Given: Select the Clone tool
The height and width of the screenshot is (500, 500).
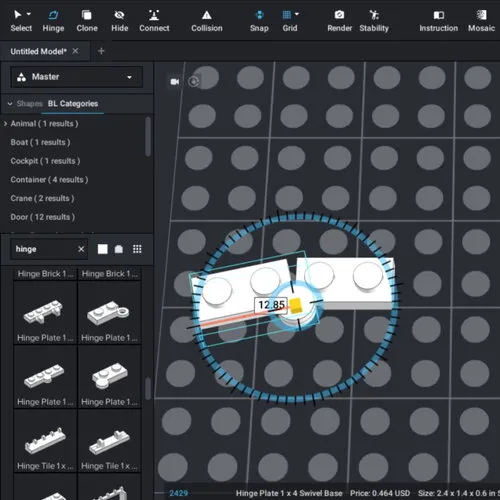Looking at the screenshot, I should (x=87, y=21).
